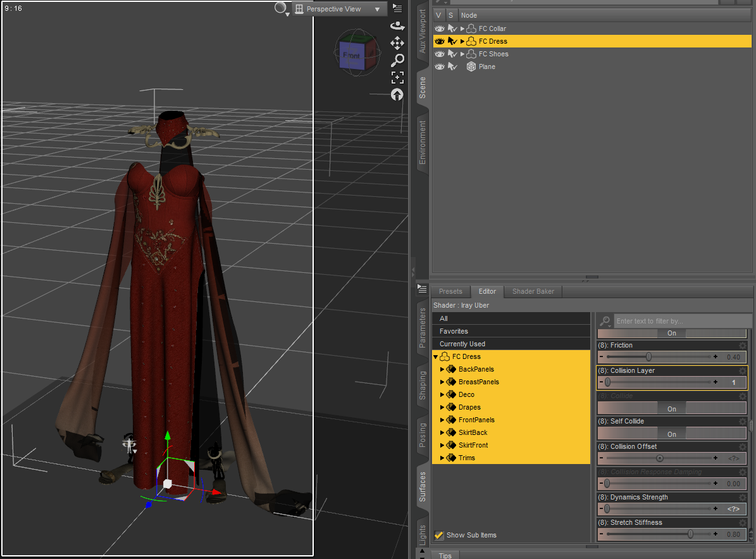
Task: Expand Deco surface group
Action: pyautogui.click(x=442, y=394)
